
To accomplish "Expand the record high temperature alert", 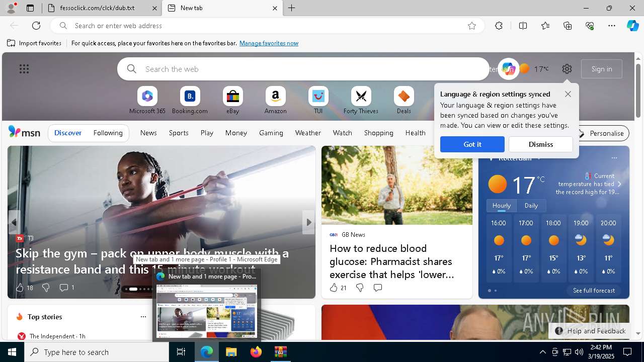I will pos(619,184).
